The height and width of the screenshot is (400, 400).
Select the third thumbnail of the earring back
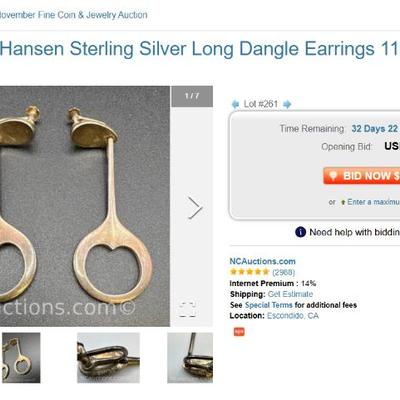click(190, 358)
